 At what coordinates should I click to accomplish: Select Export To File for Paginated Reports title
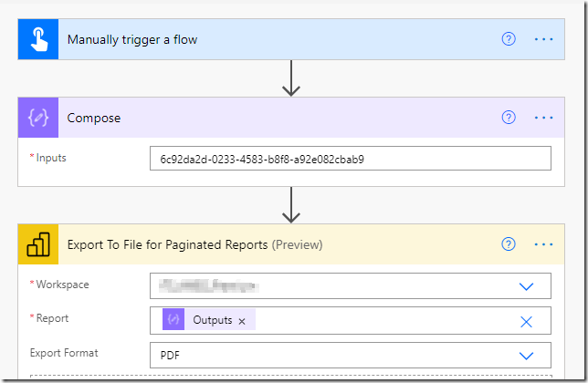point(195,244)
